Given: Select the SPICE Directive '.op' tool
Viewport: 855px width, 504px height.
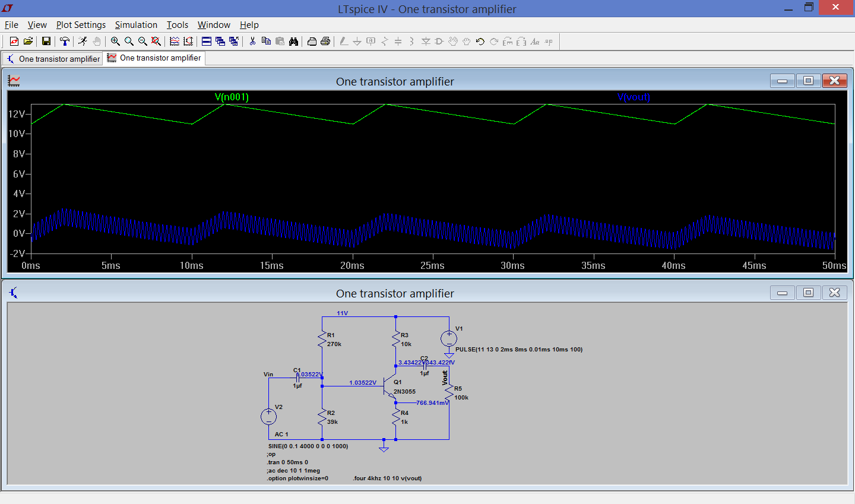Looking at the screenshot, I should point(549,41).
